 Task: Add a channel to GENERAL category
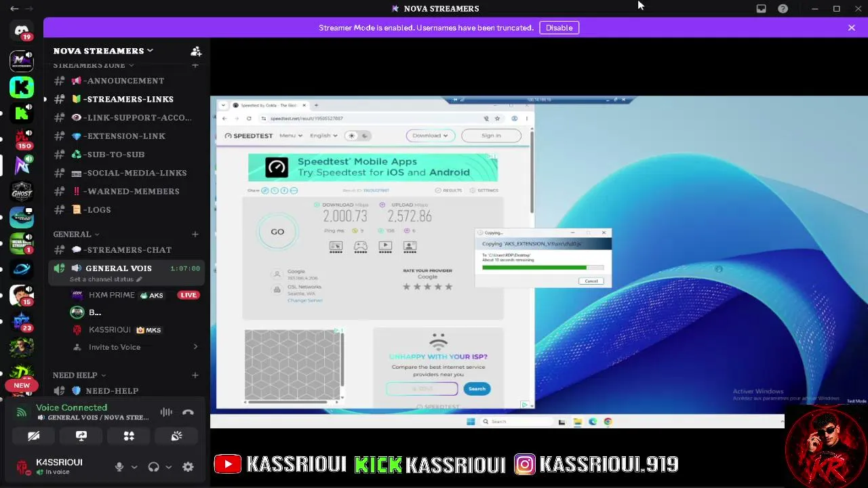pyautogui.click(x=195, y=234)
